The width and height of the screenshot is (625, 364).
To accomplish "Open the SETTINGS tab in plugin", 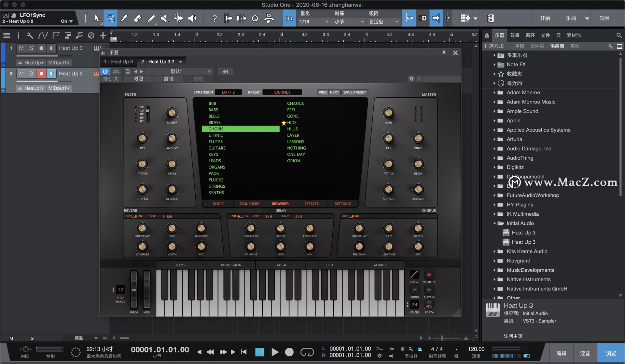I will [342, 204].
